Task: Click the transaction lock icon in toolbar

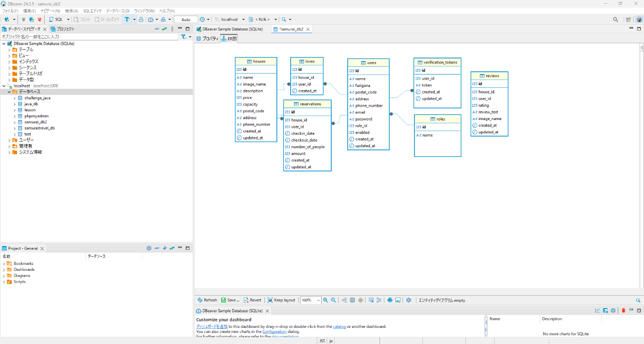Action: [141, 19]
